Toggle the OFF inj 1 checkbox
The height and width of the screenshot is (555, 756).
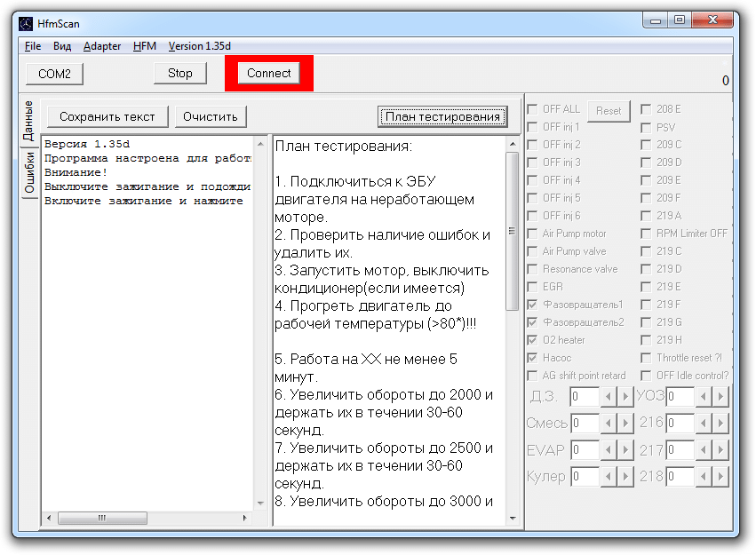pos(532,127)
